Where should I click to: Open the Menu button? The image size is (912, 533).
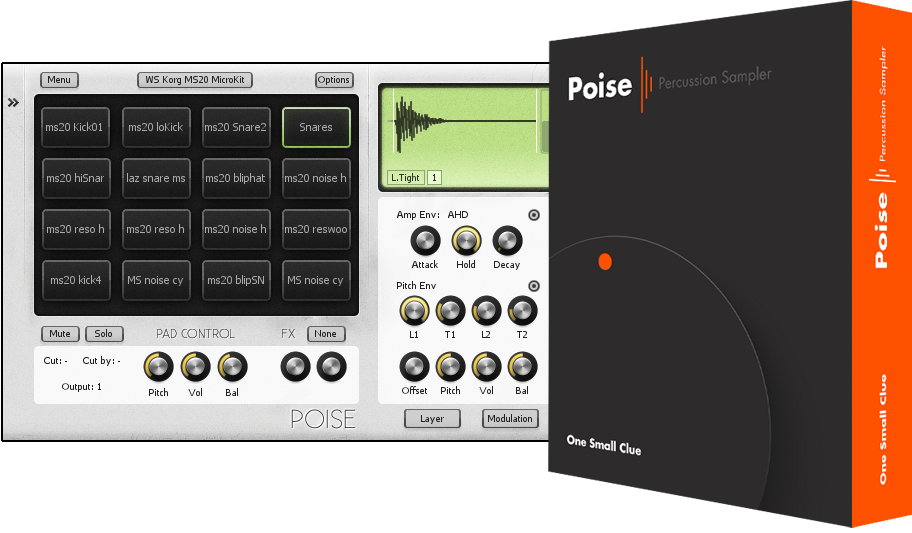tap(59, 80)
